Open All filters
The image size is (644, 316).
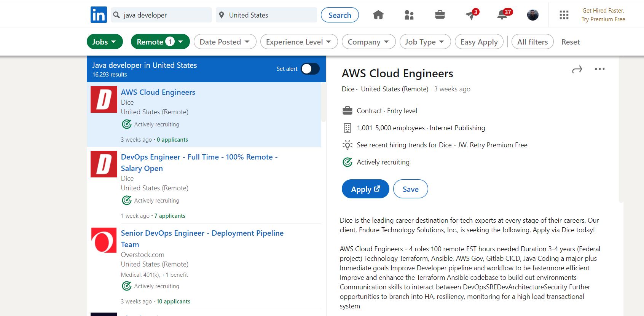[532, 42]
